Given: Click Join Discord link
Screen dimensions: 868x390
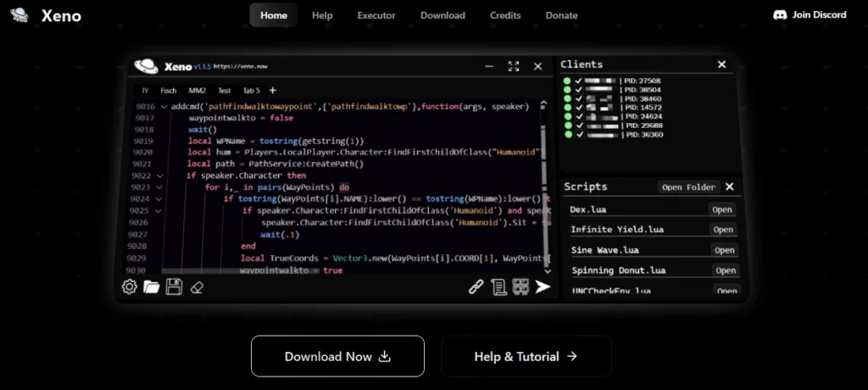Looking at the screenshot, I should pyautogui.click(x=810, y=15).
